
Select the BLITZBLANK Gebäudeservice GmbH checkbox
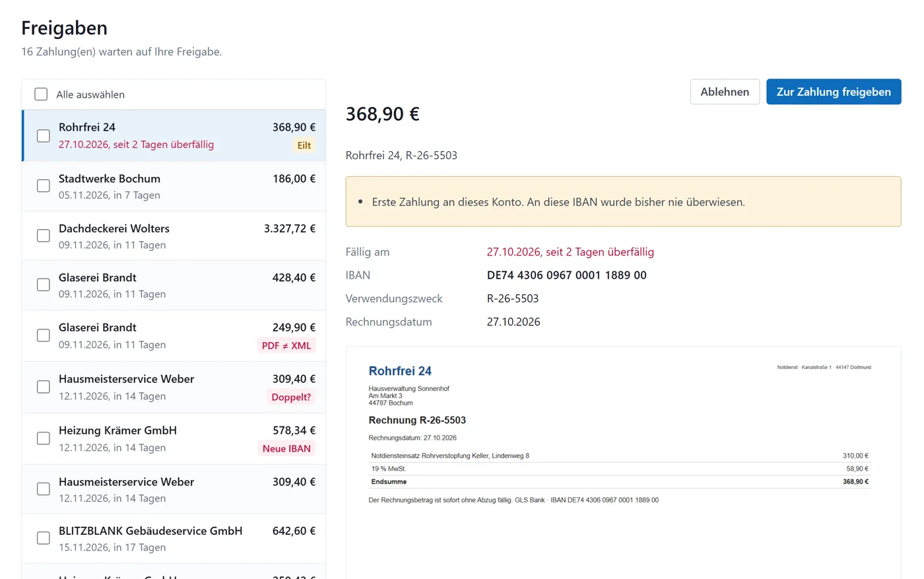point(44,538)
